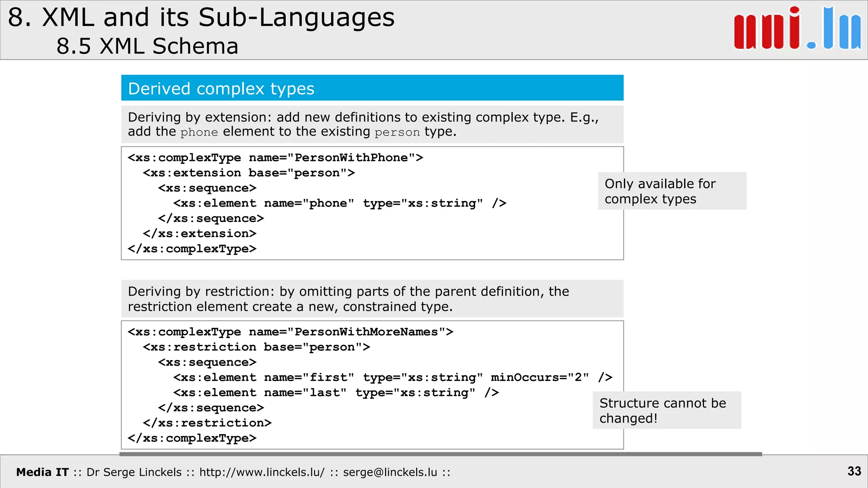Click the xs:element name="first" line
Image resolution: width=868 pixels, height=488 pixels.
point(393,377)
